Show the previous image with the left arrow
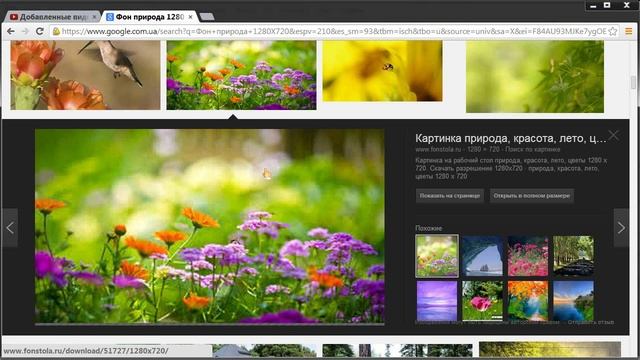This screenshot has height=360, width=640. pos(10,228)
